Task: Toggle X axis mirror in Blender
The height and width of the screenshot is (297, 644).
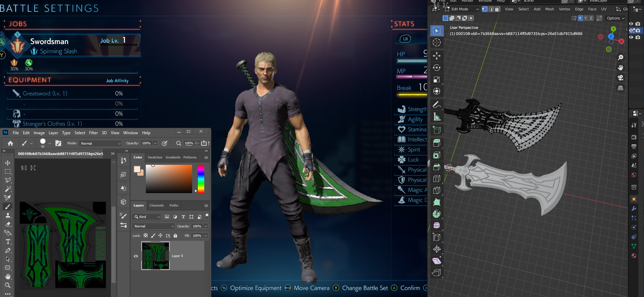Action: tap(580, 18)
